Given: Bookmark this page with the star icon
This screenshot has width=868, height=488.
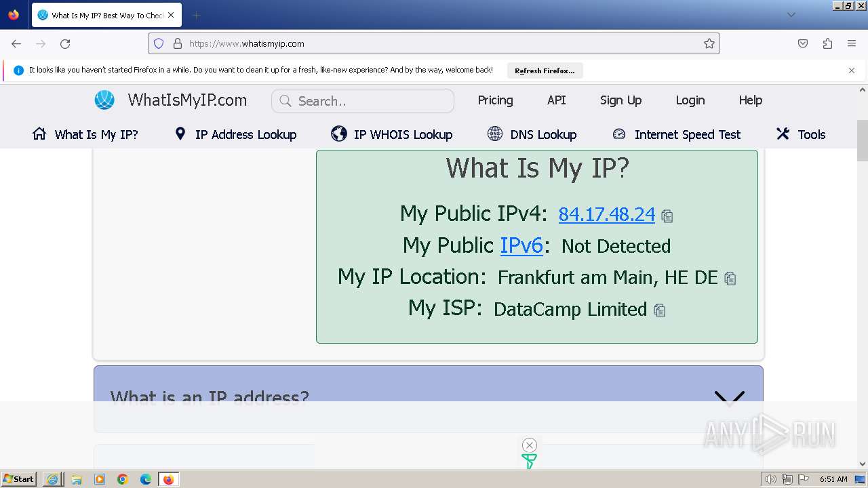Looking at the screenshot, I should pos(709,43).
